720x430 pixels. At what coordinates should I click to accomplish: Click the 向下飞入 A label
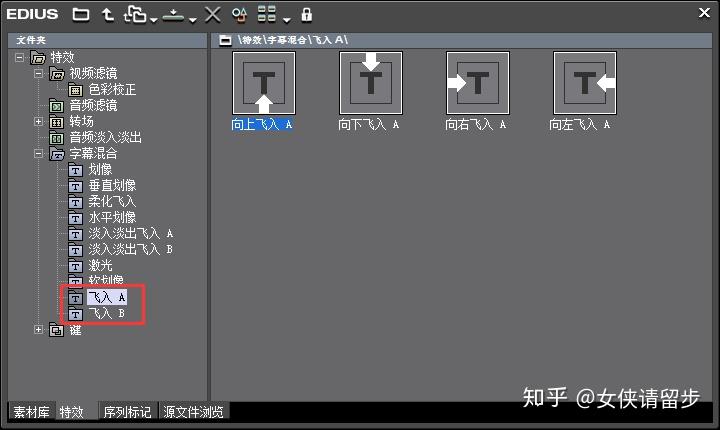(x=369, y=124)
